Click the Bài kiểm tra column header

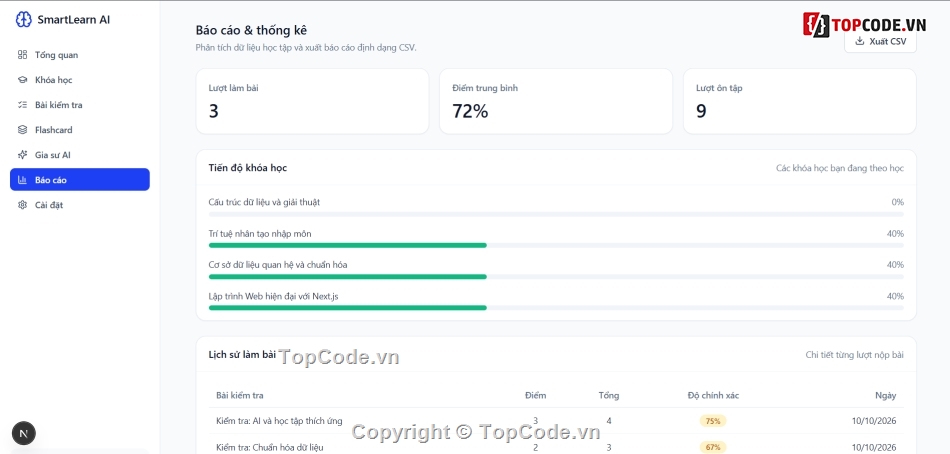[x=239, y=395]
